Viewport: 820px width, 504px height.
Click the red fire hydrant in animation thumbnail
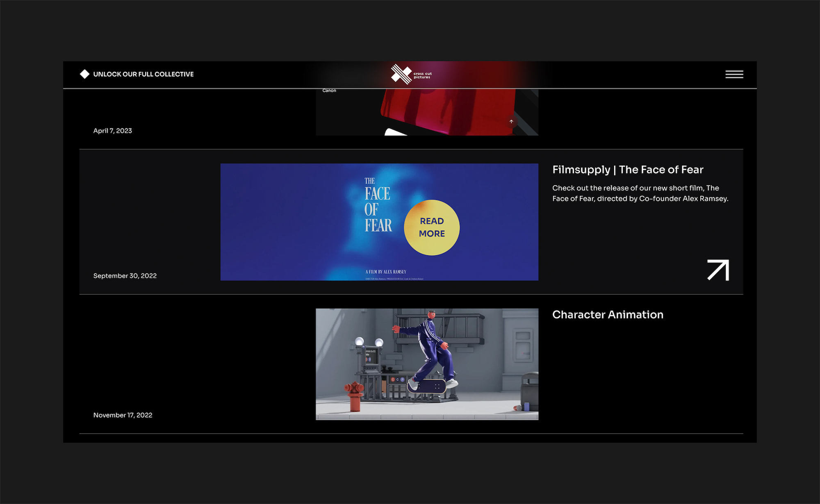point(354,396)
